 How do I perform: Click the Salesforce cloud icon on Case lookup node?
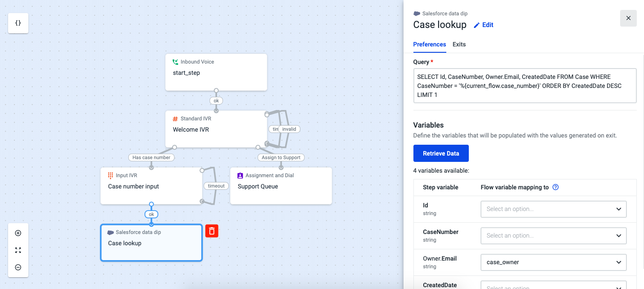point(110,232)
